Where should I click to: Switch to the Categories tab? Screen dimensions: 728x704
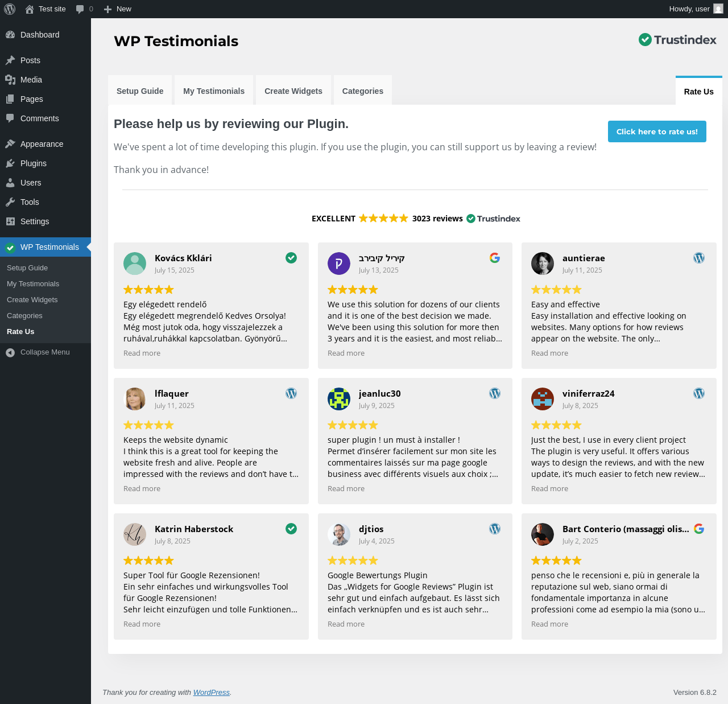click(x=363, y=91)
